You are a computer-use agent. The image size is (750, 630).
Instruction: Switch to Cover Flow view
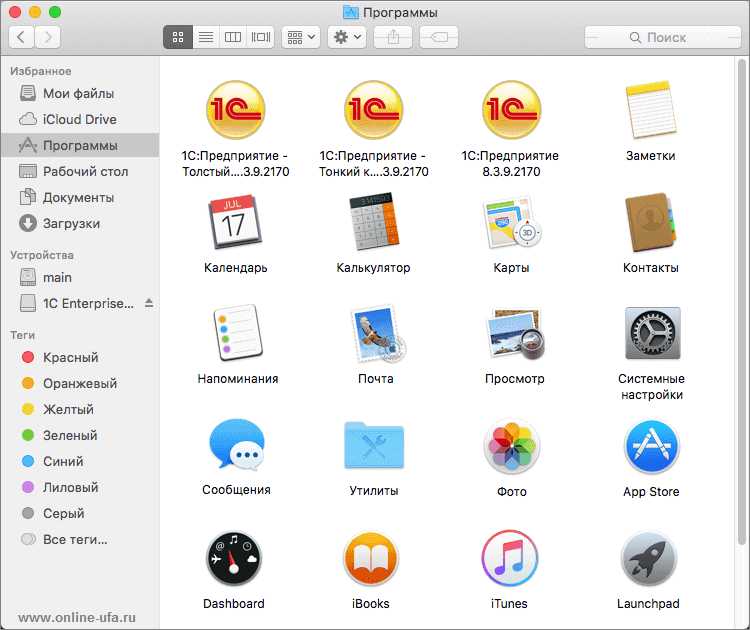[261, 37]
